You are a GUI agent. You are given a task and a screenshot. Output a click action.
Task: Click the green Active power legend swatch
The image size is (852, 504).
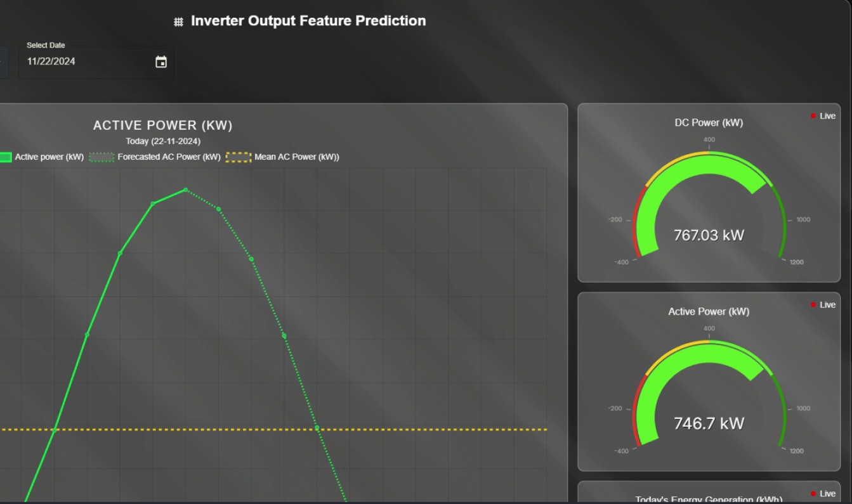(x=5, y=157)
